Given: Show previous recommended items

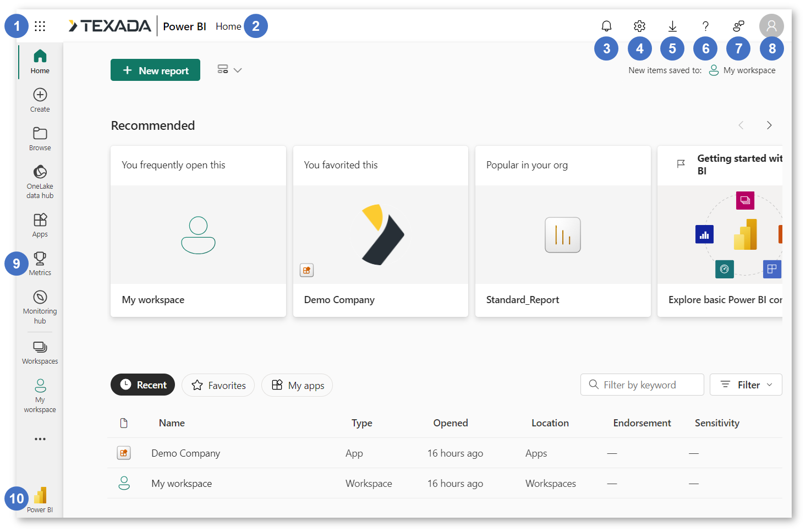Looking at the screenshot, I should [x=741, y=125].
